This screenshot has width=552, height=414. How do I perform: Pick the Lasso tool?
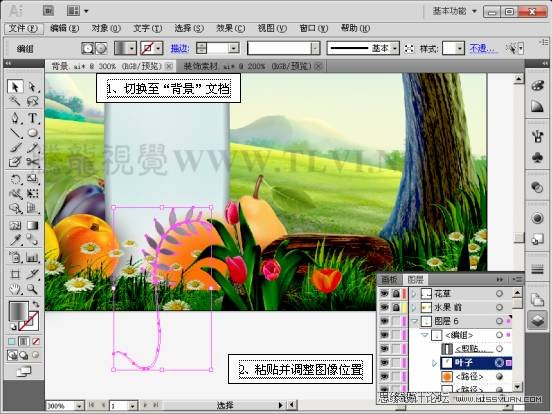click(x=32, y=101)
